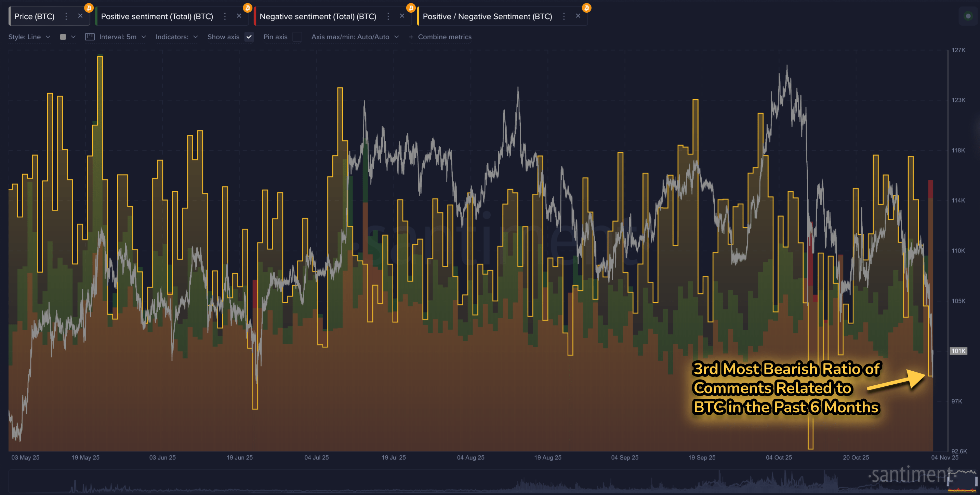Click the Bitcoin badge on Price (BTC) metric
The height and width of the screenshot is (495, 980).
tap(89, 7)
